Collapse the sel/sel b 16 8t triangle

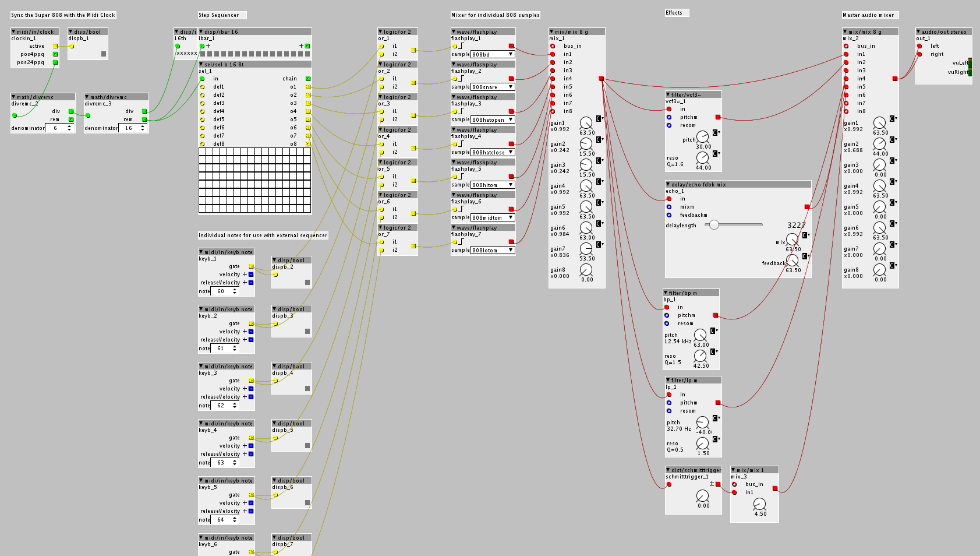[x=201, y=64]
